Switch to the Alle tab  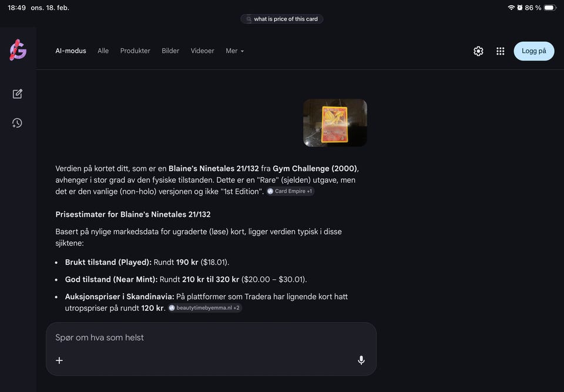coord(103,51)
